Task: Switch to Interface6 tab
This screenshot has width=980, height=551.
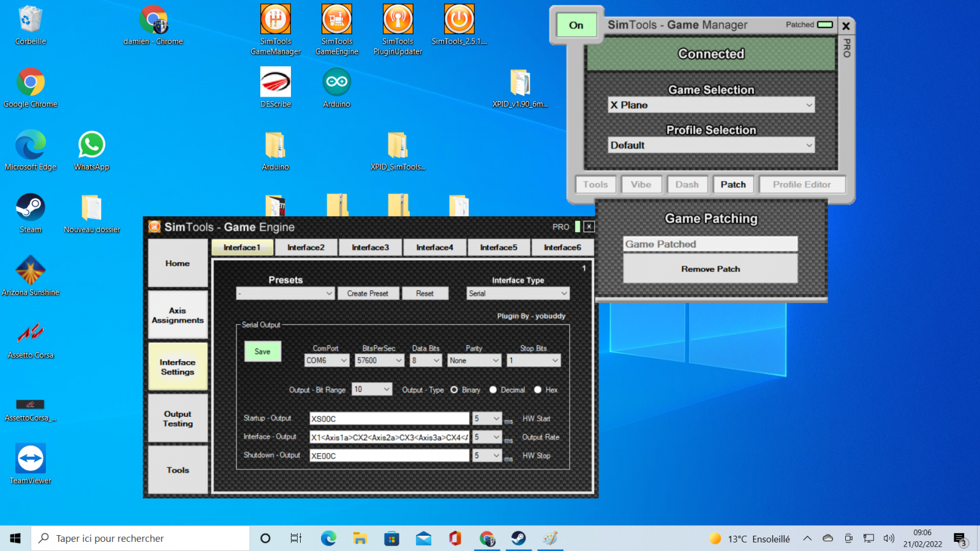Action: click(x=562, y=247)
